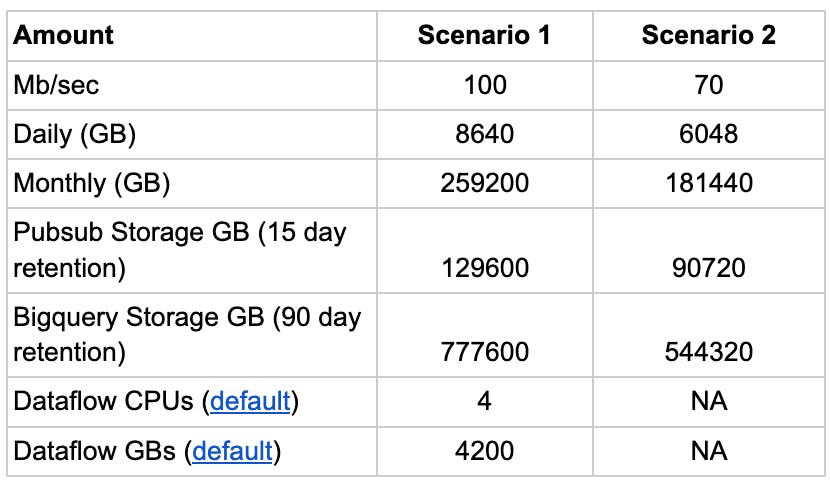Click the Scenario 1 Mb/sec value 100
This screenshot has height=486, width=830.
coord(485,85)
